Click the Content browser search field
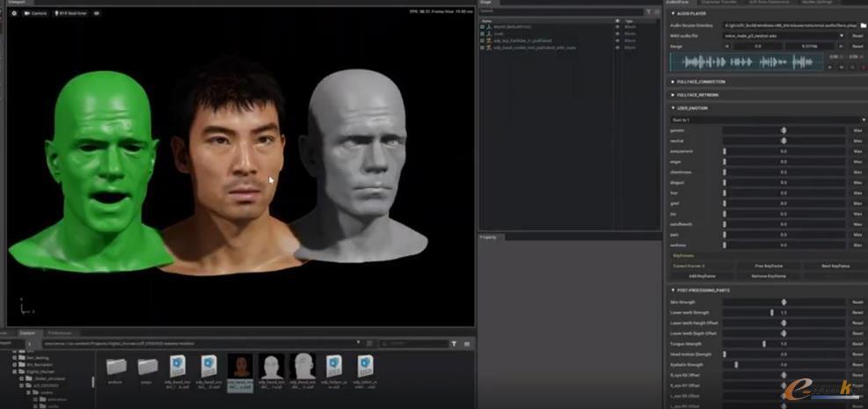The height and width of the screenshot is (409, 868). [x=412, y=344]
